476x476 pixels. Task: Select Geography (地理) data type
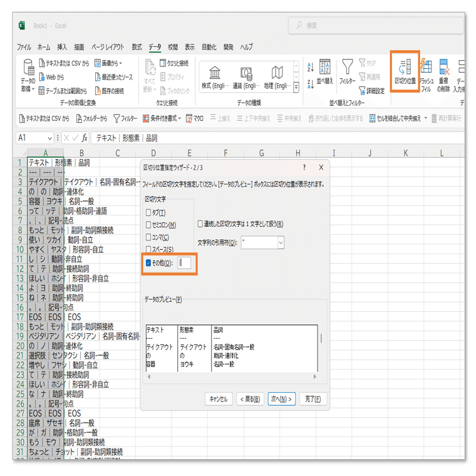277,78
